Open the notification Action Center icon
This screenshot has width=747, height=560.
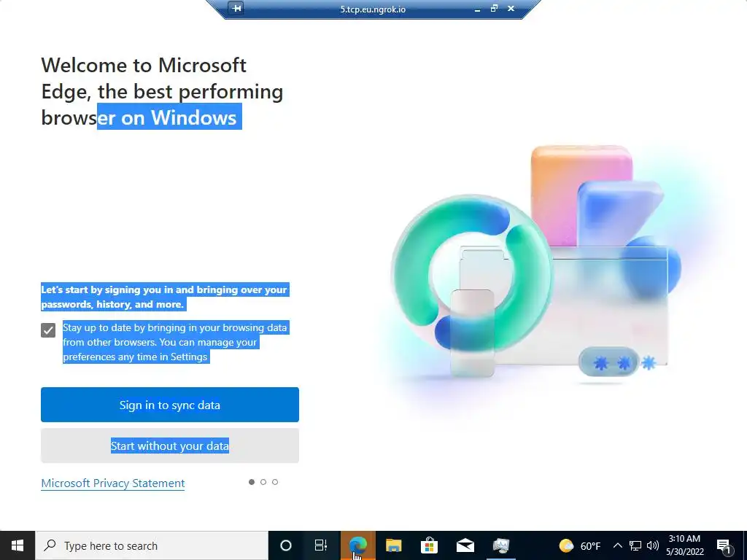coord(724,546)
